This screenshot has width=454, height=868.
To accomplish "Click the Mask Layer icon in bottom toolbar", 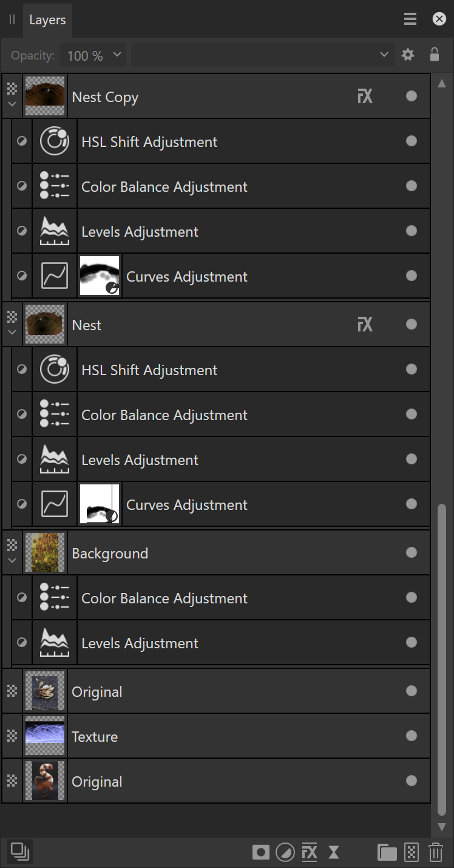I will pyautogui.click(x=261, y=852).
